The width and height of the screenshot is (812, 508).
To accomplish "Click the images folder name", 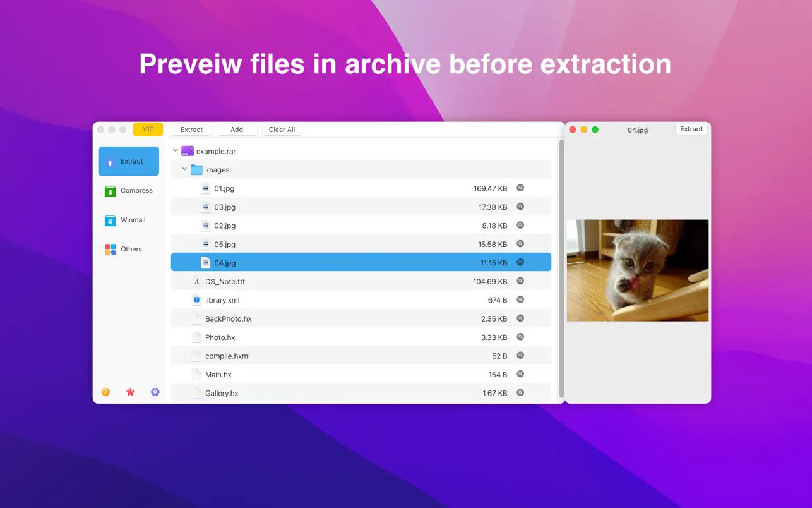I will click(217, 170).
